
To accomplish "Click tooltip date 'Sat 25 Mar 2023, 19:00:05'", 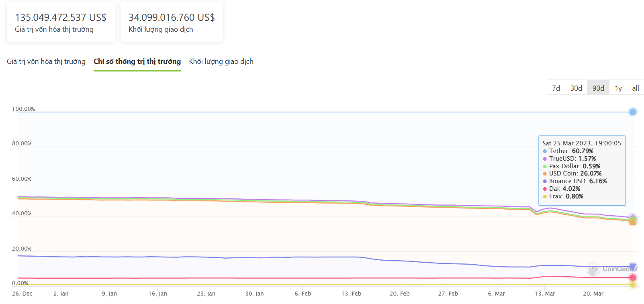I will 582,143.
